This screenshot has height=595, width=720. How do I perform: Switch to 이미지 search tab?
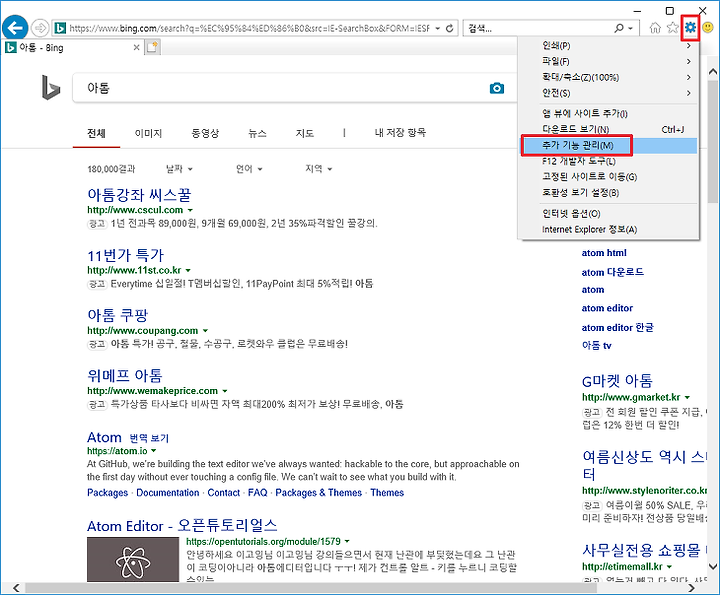pos(148,133)
